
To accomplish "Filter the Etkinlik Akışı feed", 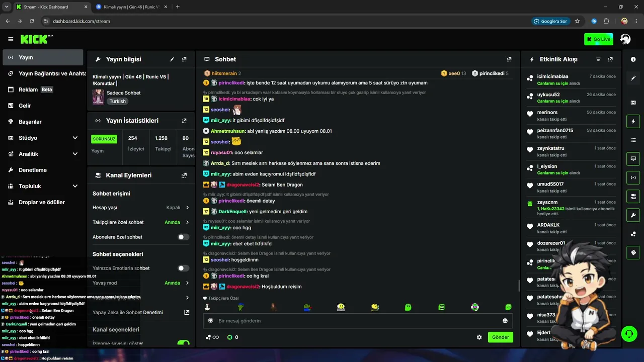I will pyautogui.click(x=598, y=59).
